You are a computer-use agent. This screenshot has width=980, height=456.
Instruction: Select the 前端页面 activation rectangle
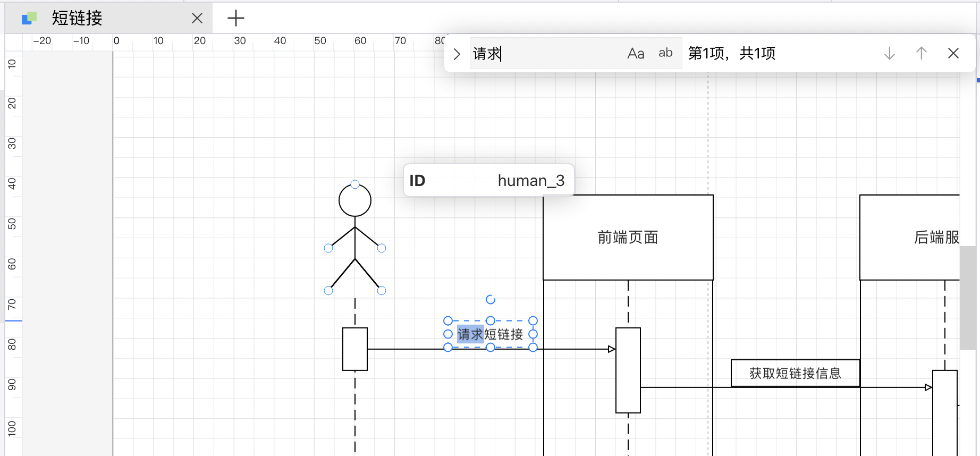click(x=628, y=370)
